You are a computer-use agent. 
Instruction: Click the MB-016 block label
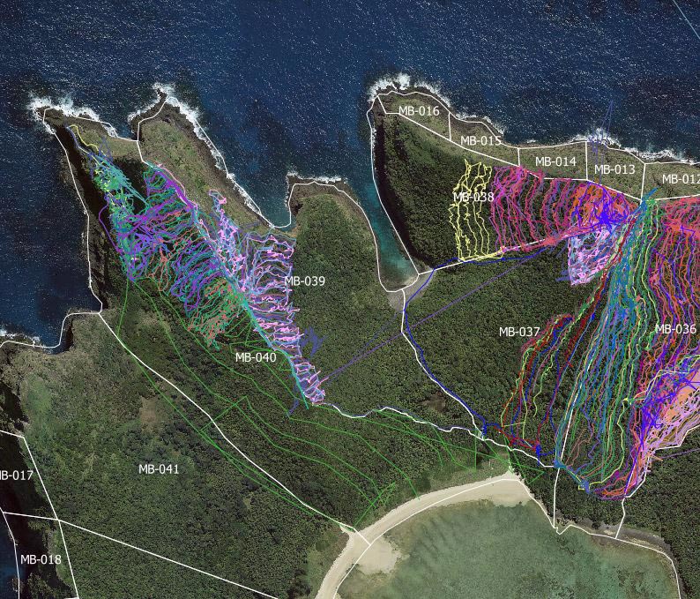[x=418, y=111]
